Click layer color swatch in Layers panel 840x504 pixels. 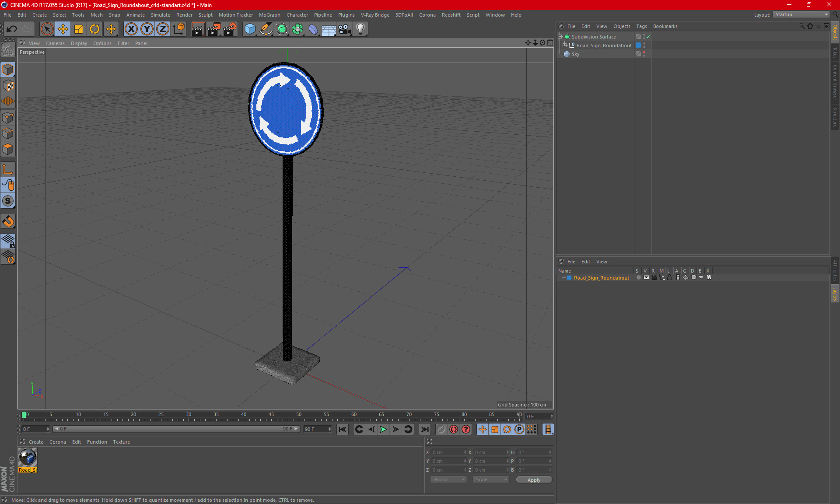click(x=569, y=278)
